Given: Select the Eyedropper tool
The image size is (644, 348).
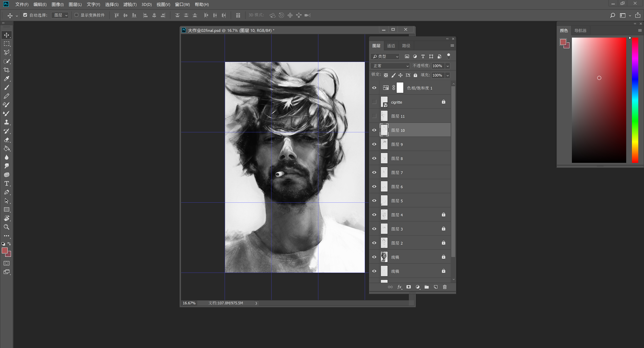Looking at the screenshot, I should coord(6,79).
